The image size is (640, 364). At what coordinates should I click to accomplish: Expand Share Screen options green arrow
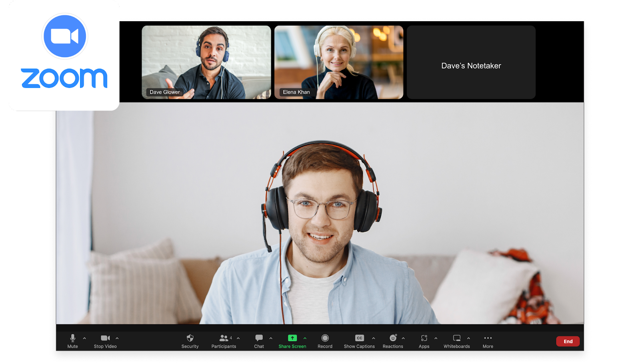pyautogui.click(x=305, y=338)
